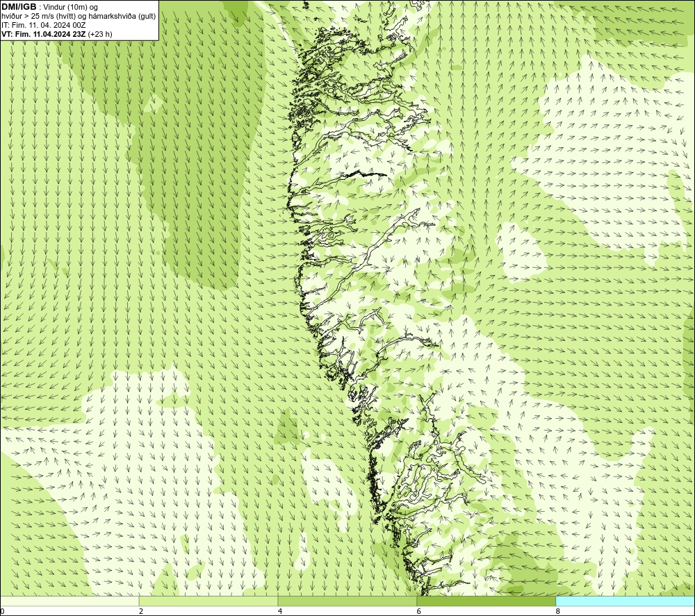Click the 0–2 lightest color scale segment

[x=69, y=601]
